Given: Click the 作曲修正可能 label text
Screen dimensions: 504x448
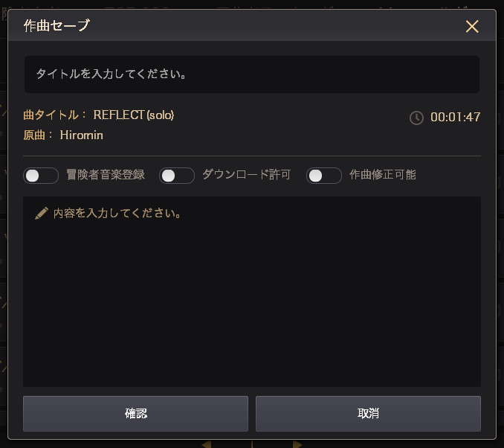Looking at the screenshot, I should click(382, 175).
